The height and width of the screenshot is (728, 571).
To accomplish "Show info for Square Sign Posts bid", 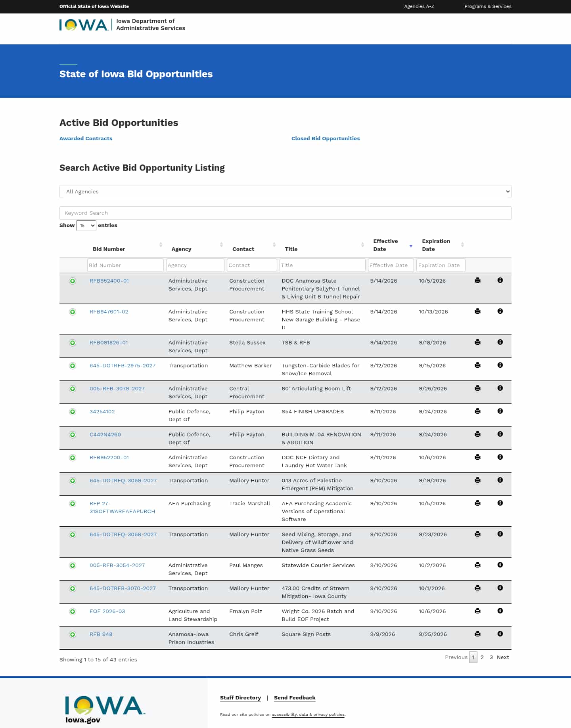I will [x=500, y=634].
